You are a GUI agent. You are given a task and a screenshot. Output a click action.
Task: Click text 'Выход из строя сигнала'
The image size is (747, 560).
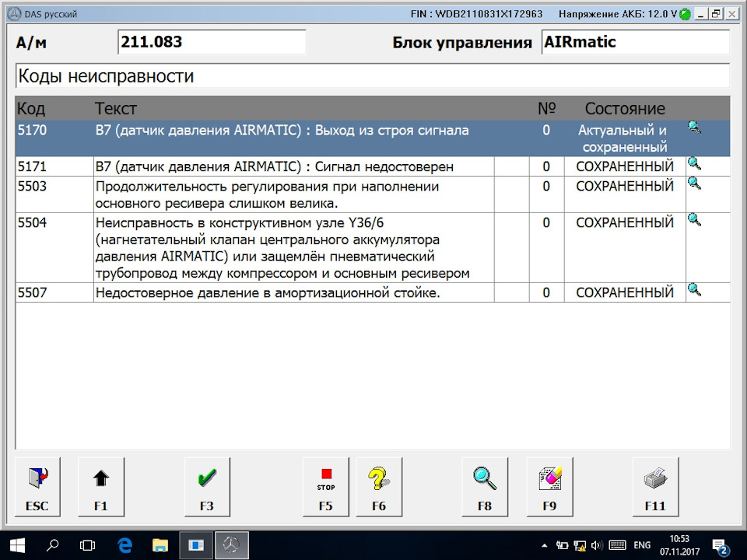(x=391, y=131)
